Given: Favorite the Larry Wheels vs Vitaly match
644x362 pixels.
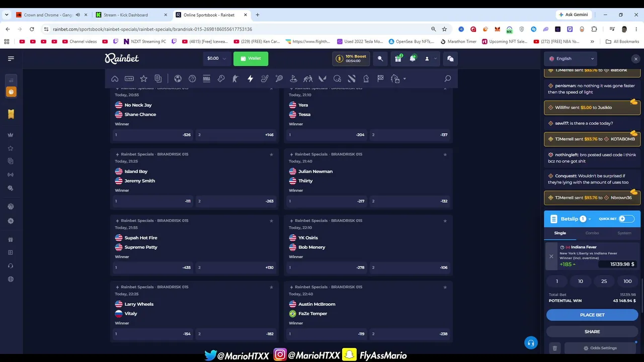Looking at the screenshot, I should point(271,287).
